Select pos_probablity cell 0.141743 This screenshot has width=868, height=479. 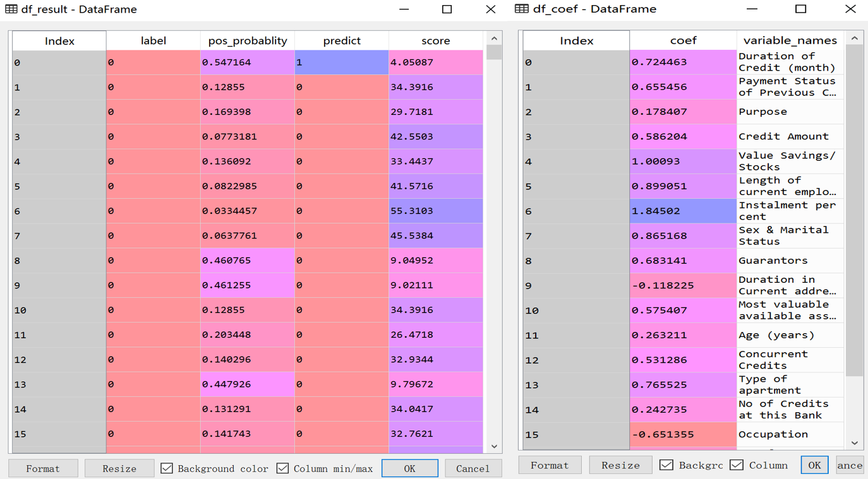pyautogui.click(x=248, y=434)
